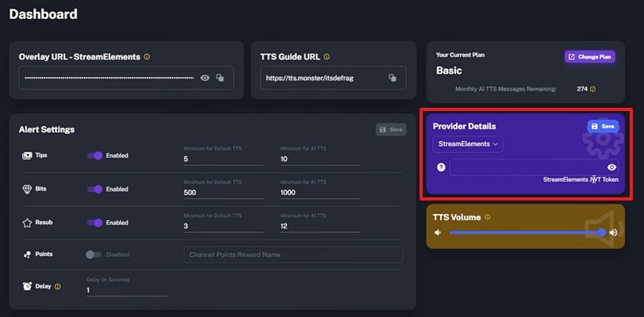Click the TTS Guide URL info icon
The image size is (644, 317).
tap(327, 57)
